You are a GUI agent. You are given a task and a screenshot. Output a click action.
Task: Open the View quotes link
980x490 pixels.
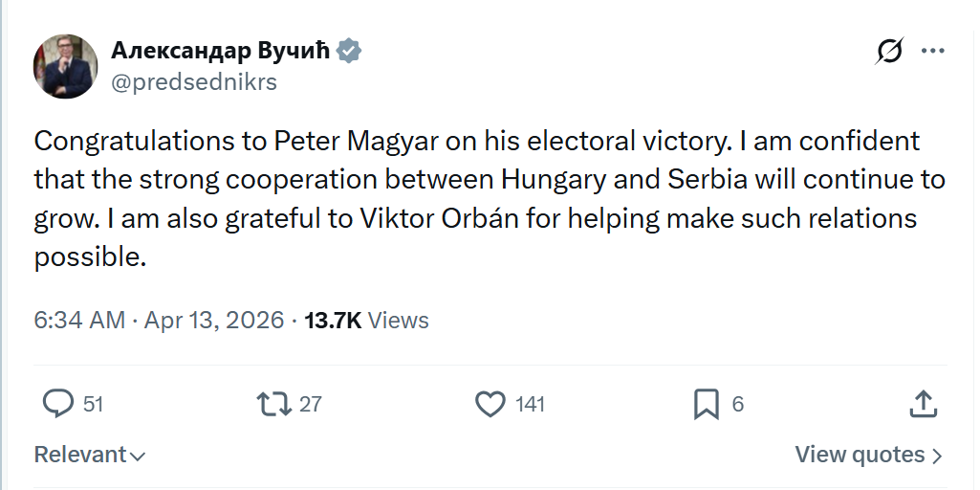(860, 455)
